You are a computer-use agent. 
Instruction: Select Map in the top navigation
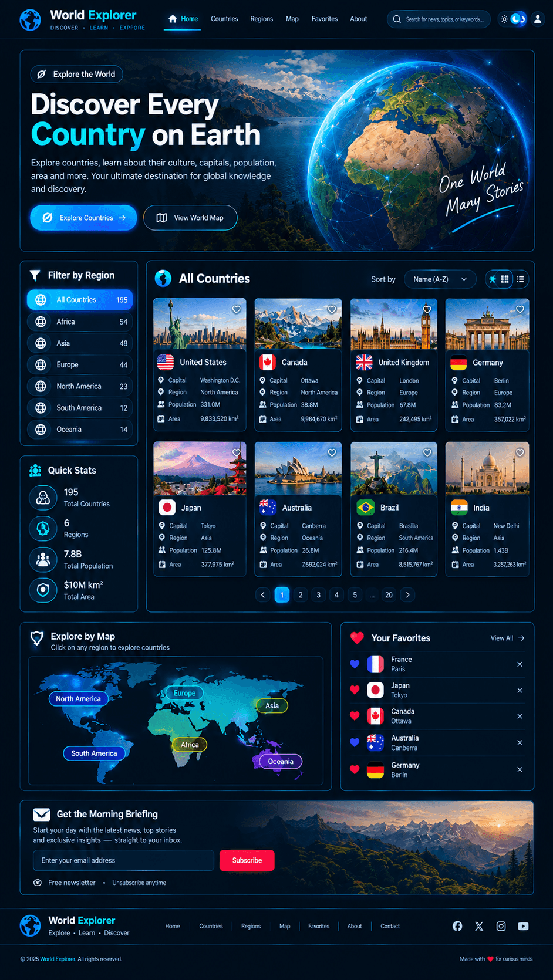point(292,19)
